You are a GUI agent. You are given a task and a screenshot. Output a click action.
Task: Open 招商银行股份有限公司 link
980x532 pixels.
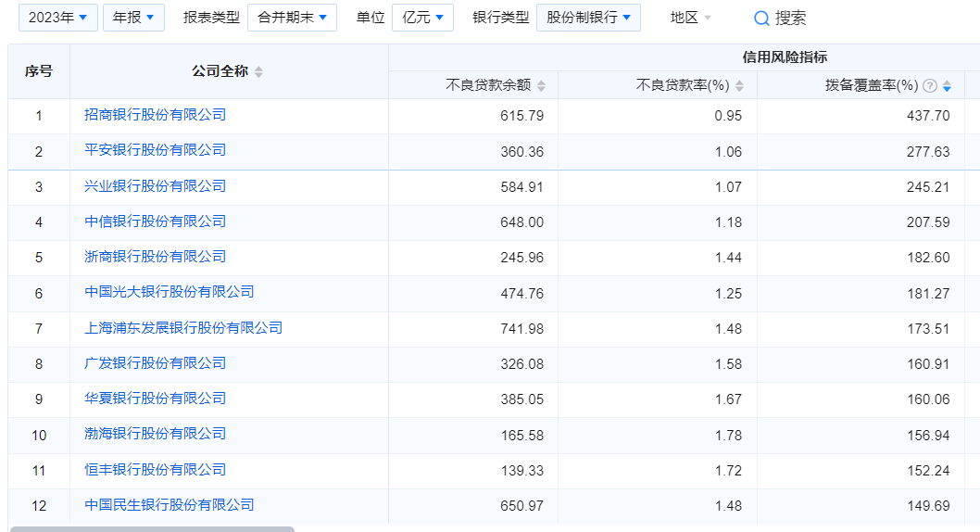(155, 115)
